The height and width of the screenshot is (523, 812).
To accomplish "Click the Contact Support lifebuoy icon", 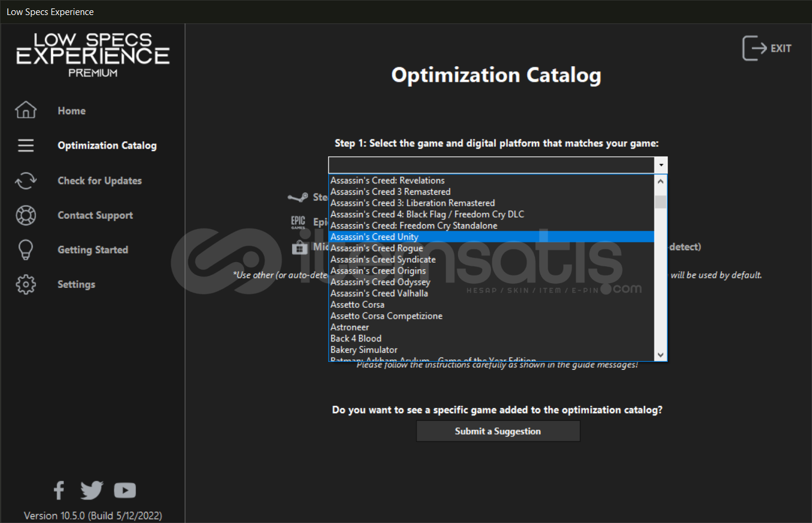I will tap(26, 215).
